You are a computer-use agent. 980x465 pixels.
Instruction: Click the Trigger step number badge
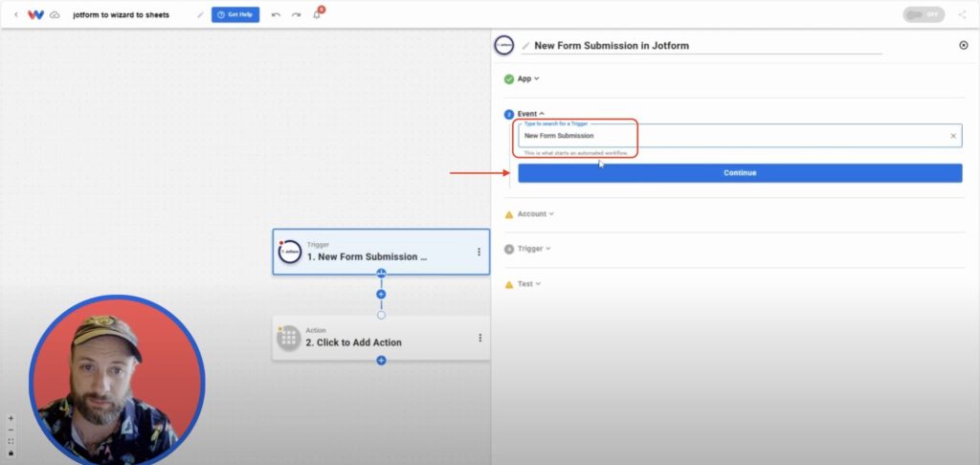click(x=509, y=250)
